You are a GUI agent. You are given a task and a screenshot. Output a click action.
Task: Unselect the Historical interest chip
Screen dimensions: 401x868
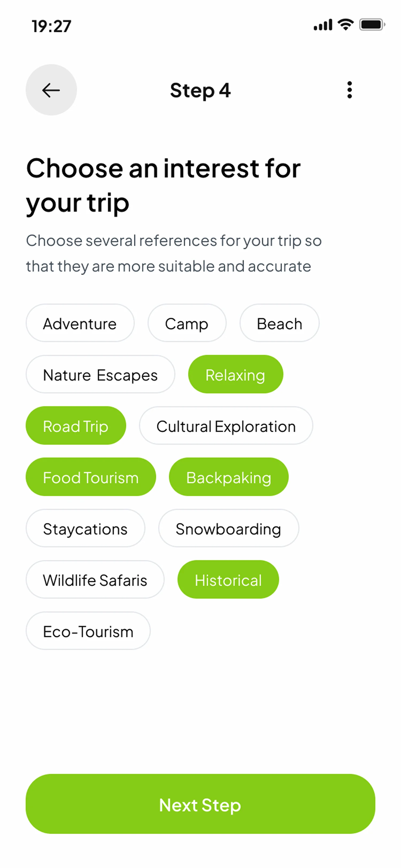pyautogui.click(x=228, y=580)
